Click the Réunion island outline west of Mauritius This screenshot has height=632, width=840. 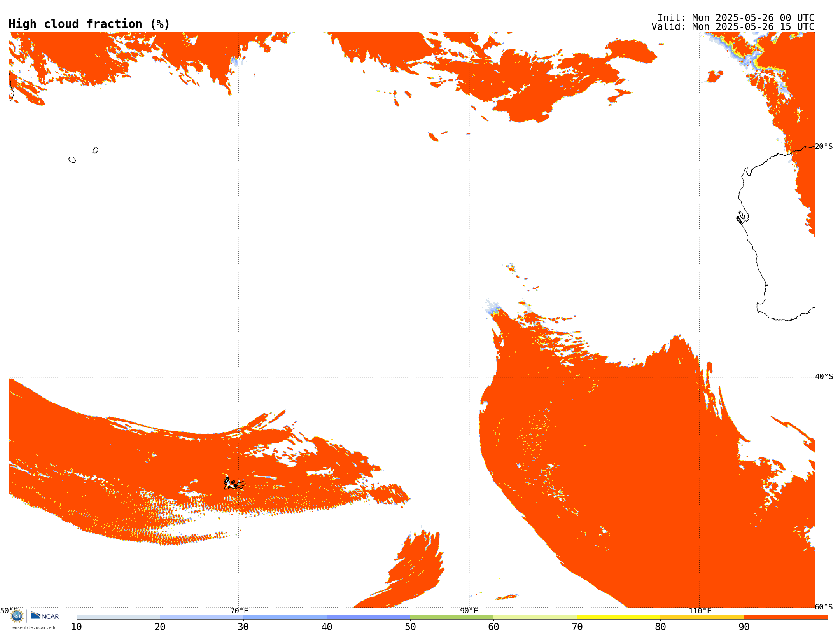point(72,160)
